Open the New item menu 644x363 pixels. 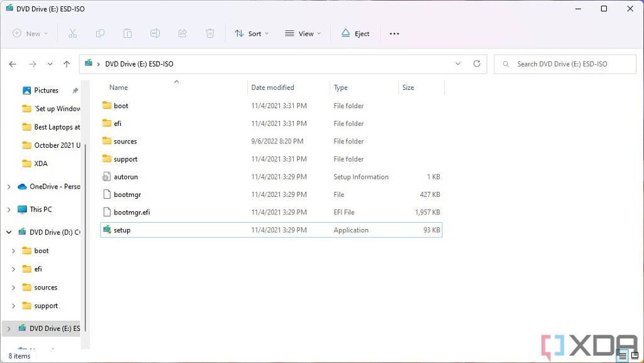click(x=30, y=33)
